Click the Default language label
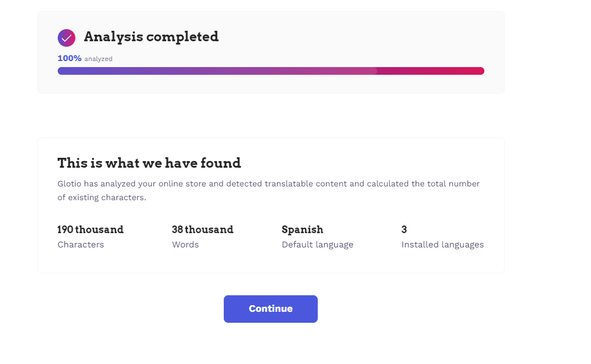The height and width of the screenshot is (364, 591). coord(318,245)
